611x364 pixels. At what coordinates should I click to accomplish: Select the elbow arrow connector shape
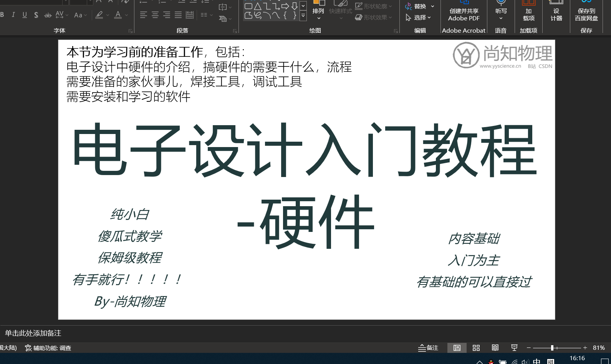click(x=276, y=6)
